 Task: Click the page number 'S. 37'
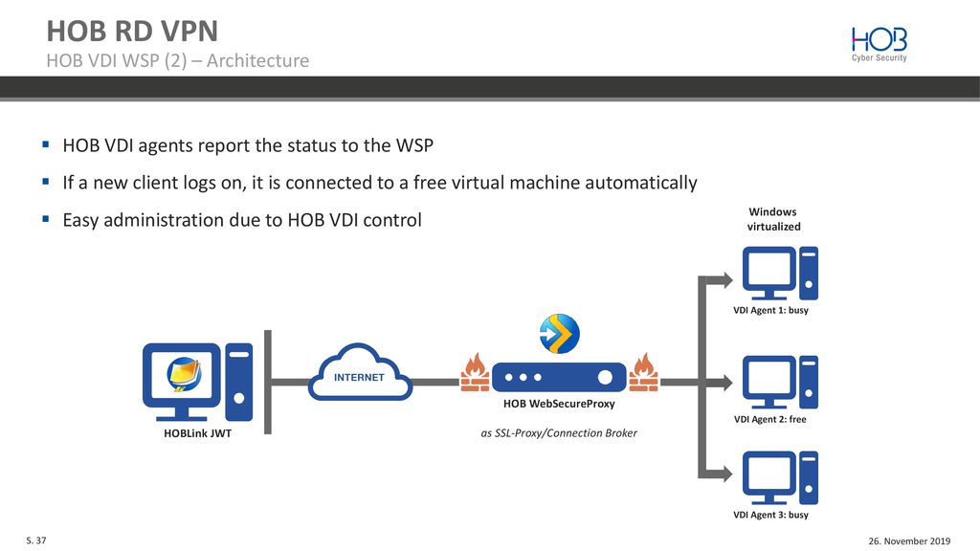(36, 540)
